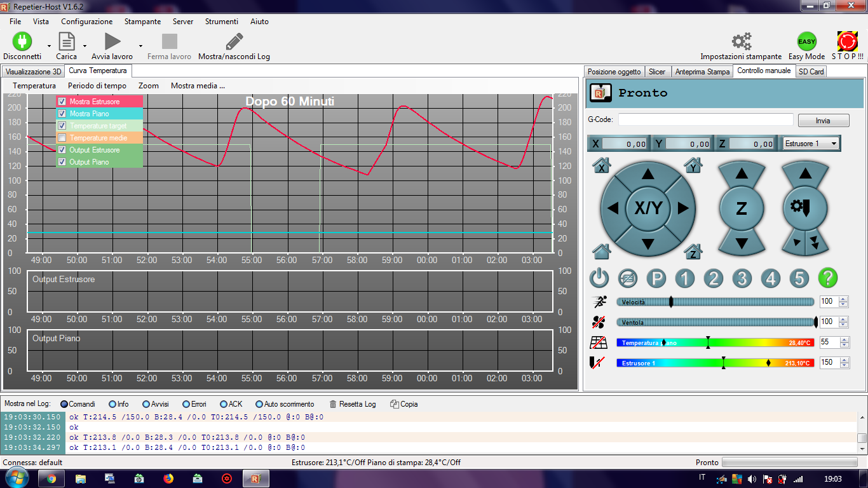Open the Slicer tab

657,72
